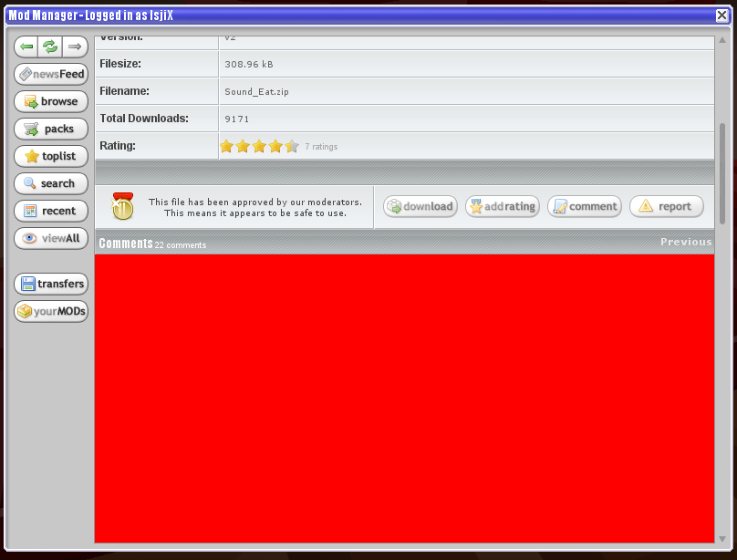Refresh the page with the green arrows
Screen dimensions: 737x560
click(x=50, y=47)
